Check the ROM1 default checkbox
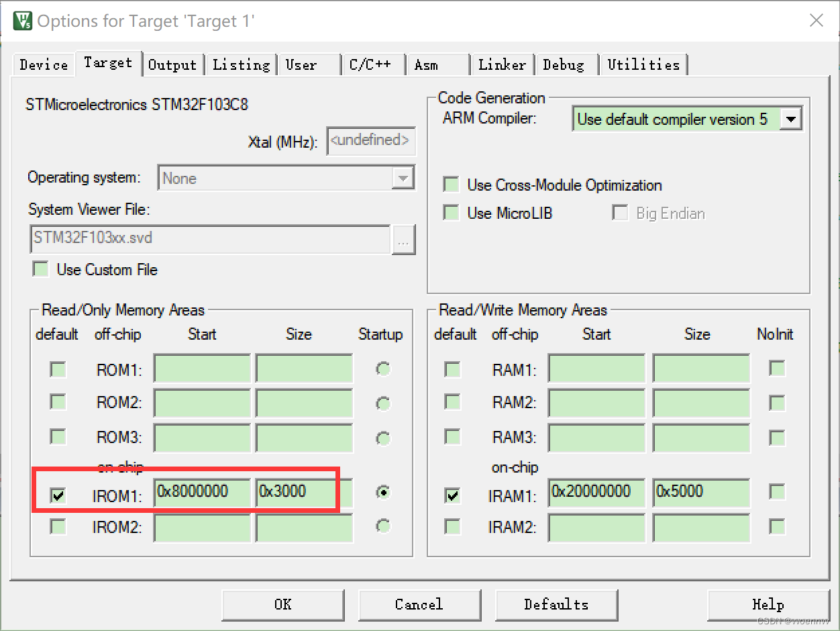 (x=58, y=369)
